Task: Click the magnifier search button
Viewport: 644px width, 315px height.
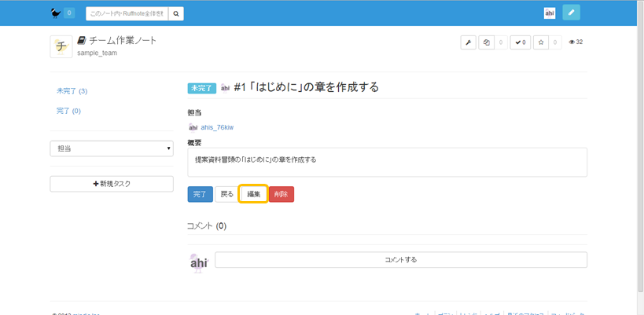Action: pos(177,13)
